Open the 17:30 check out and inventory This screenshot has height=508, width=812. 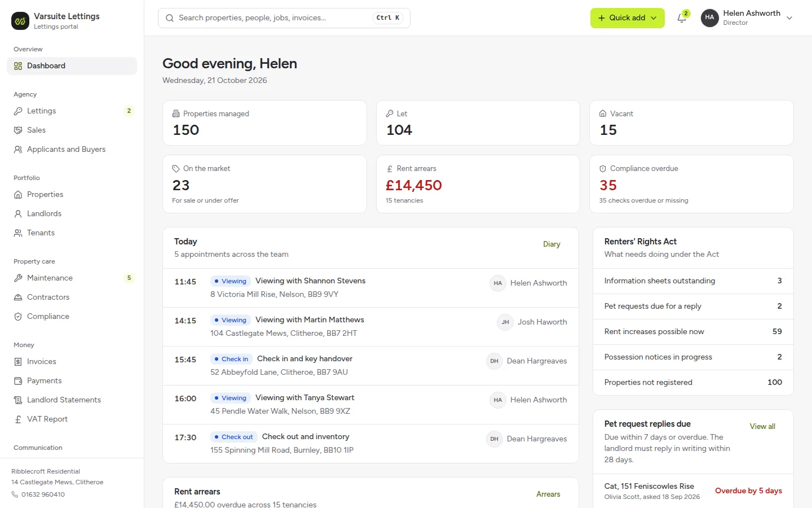pos(370,444)
